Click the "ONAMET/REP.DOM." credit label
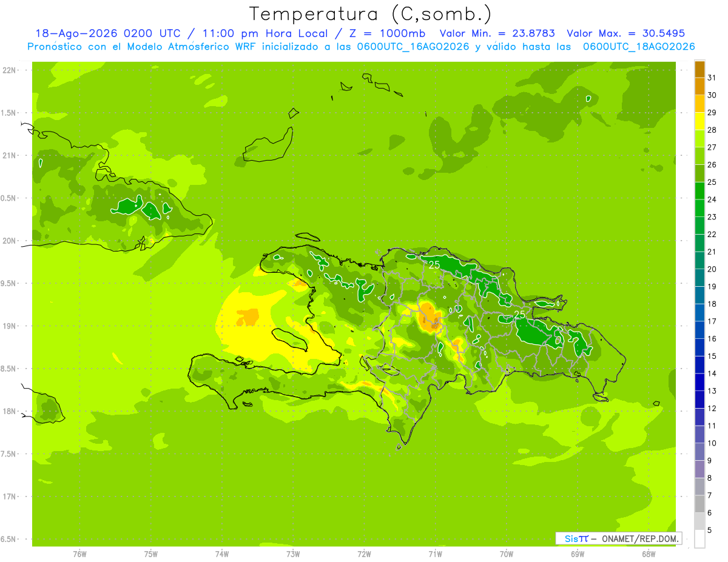Screen dimensions: 728x562 639,538
